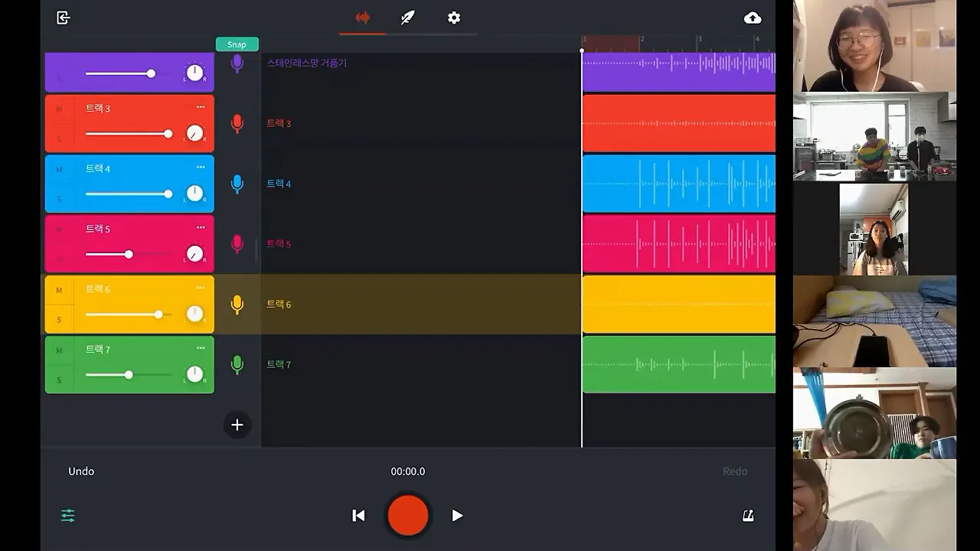Select the red 트랙 3 label beside the microphone
This screenshot has height=551, width=980.
[279, 123]
